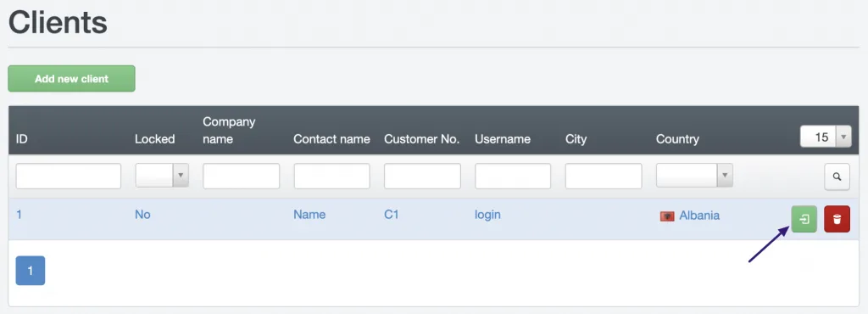
Task: Click the Clients page heading
Action: tap(58, 23)
